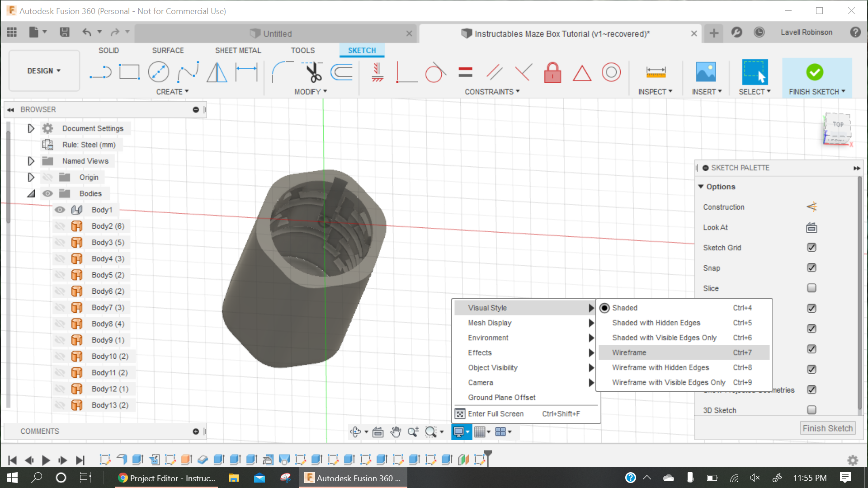This screenshot has width=868, height=488.
Task: Click the timeline Play button
Action: 46,460
